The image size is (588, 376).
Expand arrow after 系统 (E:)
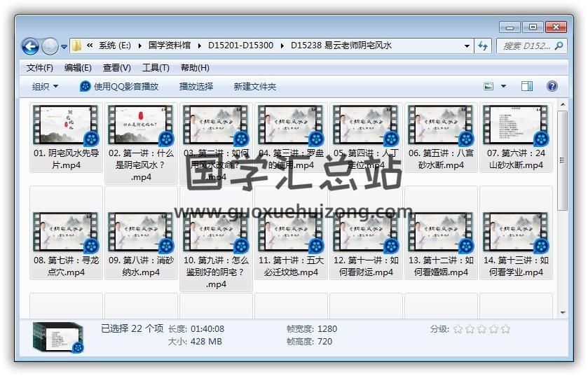tap(140, 46)
